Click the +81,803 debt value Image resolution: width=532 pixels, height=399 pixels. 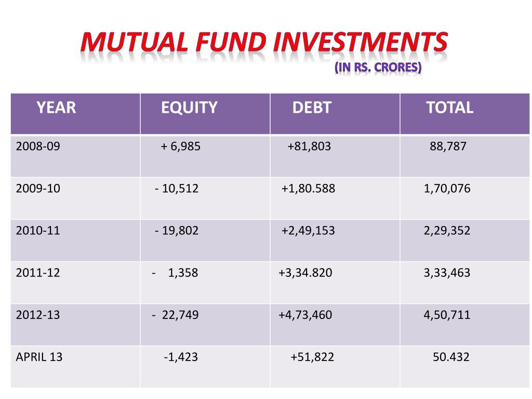[309, 147]
